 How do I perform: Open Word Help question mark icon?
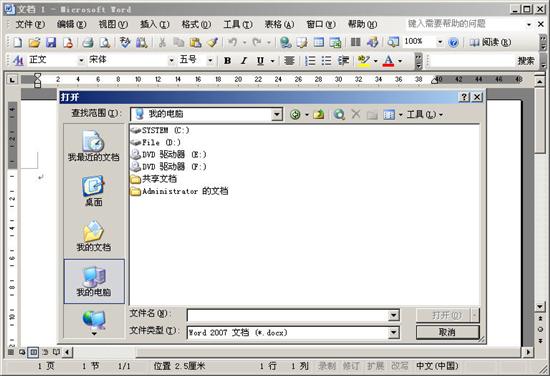[453, 42]
